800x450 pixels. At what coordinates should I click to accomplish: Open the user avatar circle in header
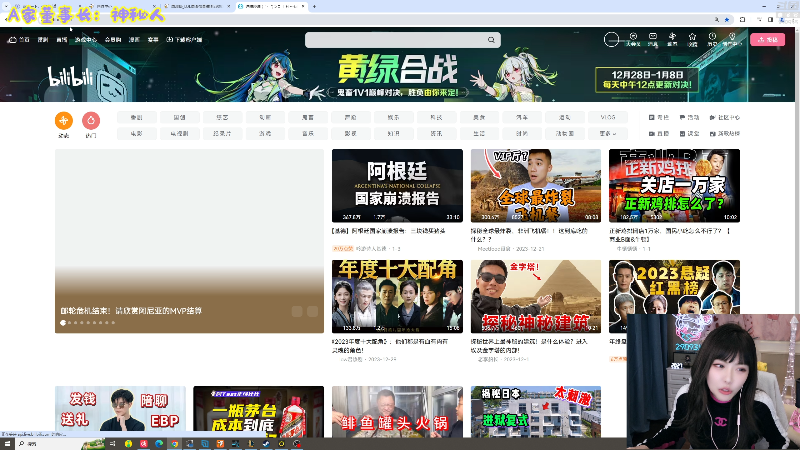click(x=611, y=39)
